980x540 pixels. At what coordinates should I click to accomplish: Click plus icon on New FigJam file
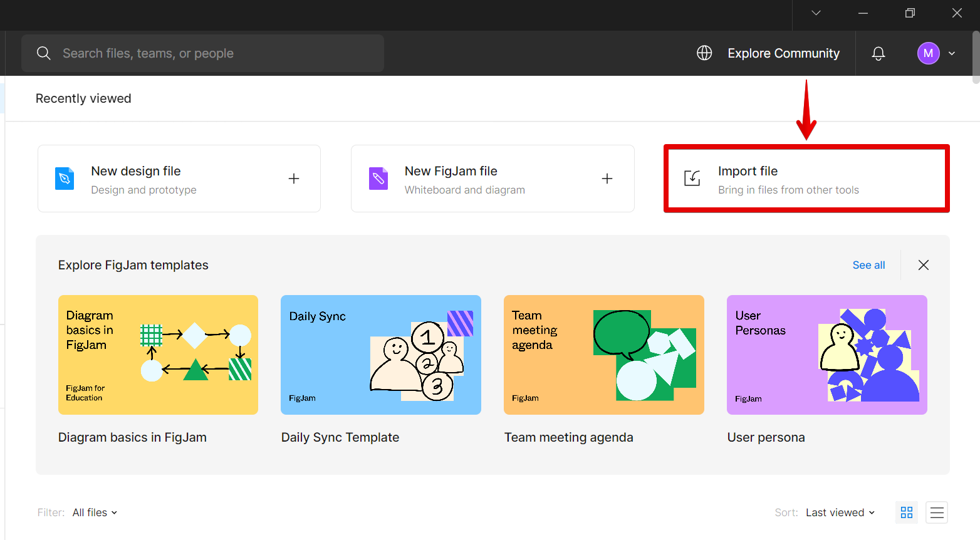[x=607, y=179]
